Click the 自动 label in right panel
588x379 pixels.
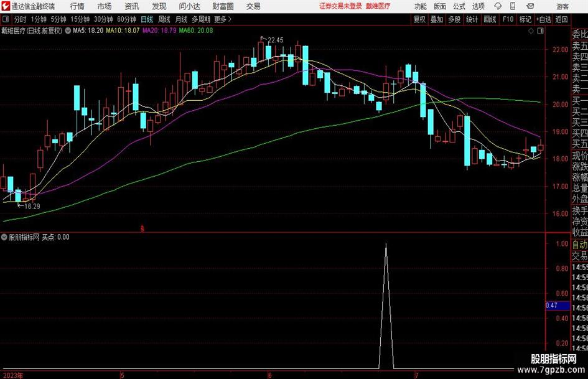point(580,245)
